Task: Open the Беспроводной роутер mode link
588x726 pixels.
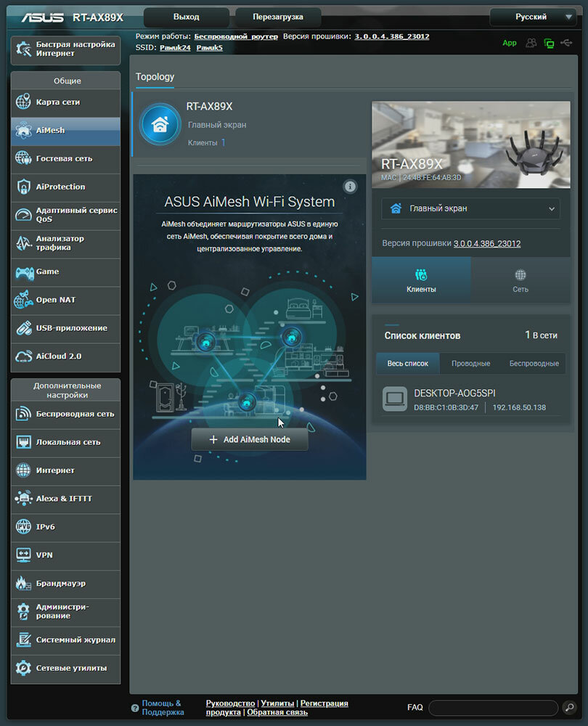Action: tap(236, 36)
